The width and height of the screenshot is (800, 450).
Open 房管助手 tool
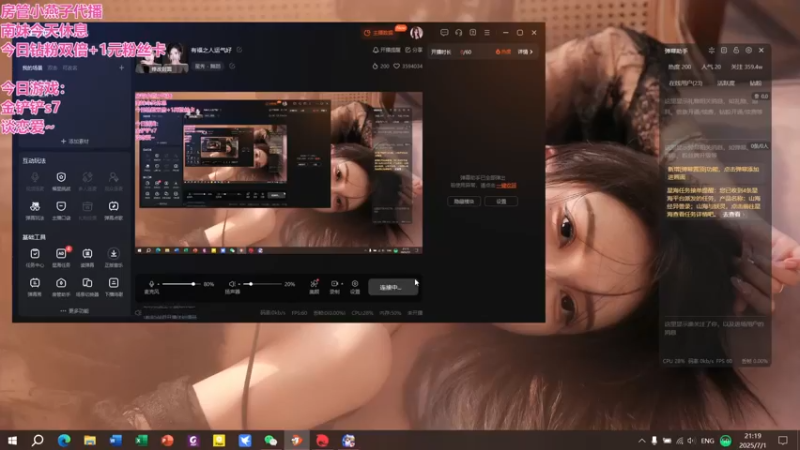61,286
